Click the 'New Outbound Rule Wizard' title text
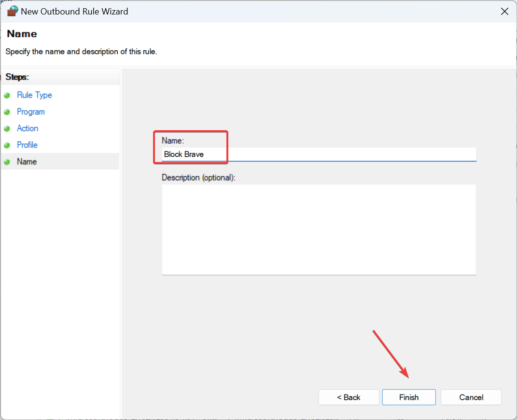Viewport: 517px width, 420px height. [x=74, y=12]
